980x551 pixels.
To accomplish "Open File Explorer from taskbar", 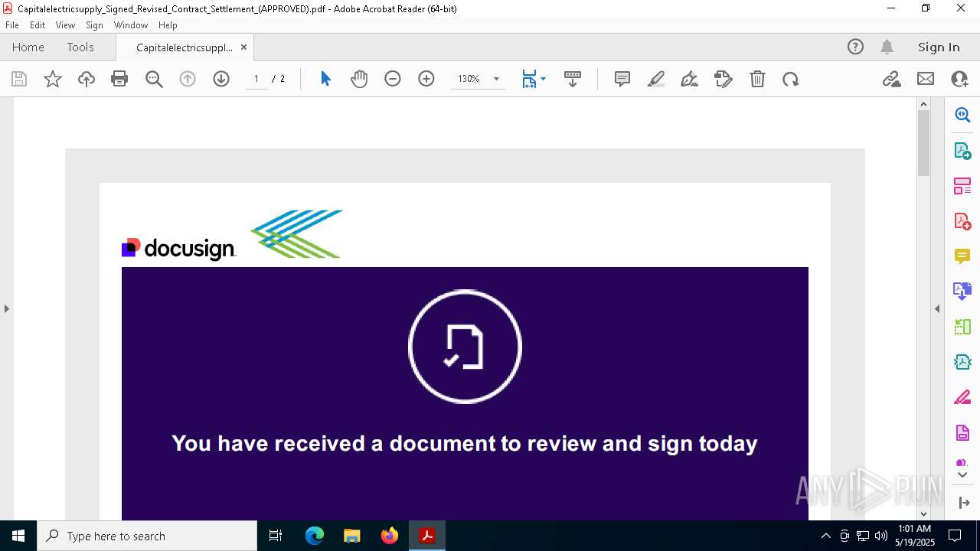I will click(352, 536).
